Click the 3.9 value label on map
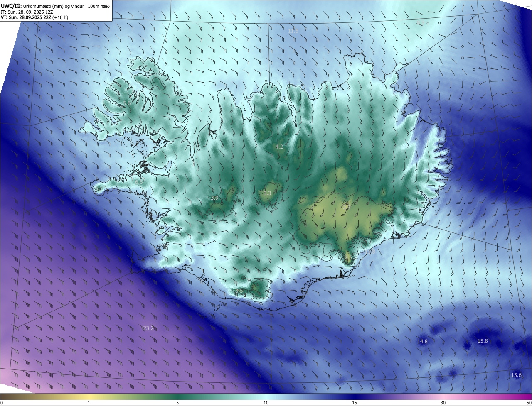 [214, 198]
